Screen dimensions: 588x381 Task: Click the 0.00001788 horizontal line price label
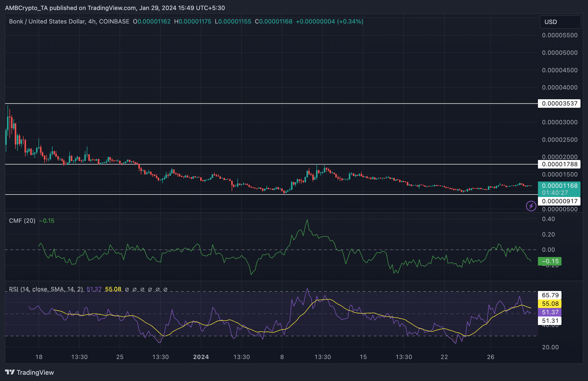(559, 164)
